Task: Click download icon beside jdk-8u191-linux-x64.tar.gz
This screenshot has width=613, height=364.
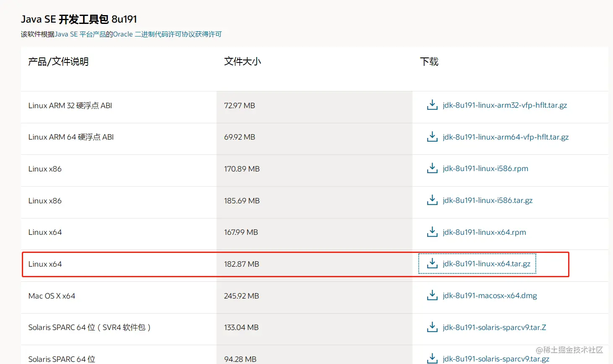Action: tap(432, 264)
